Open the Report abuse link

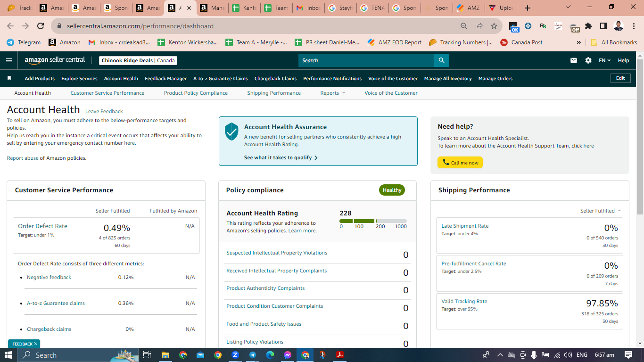point(23,158)
